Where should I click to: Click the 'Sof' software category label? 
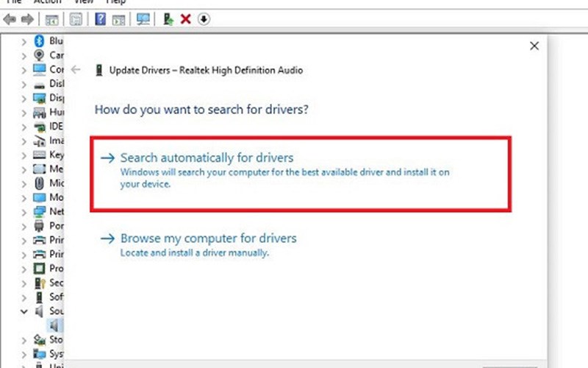[x=57, y=297]
